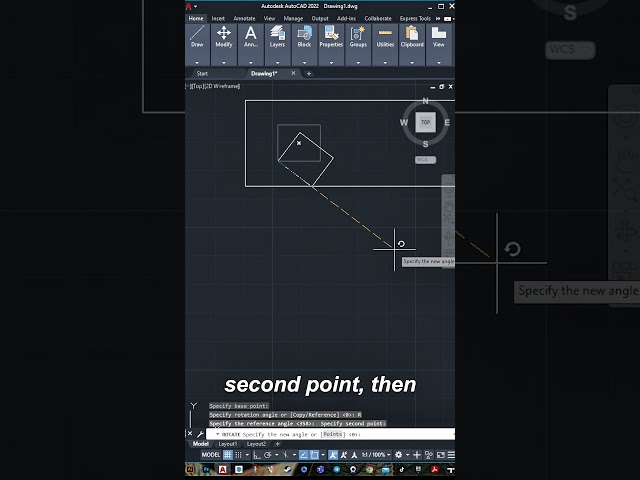
Task: Open the Groups panel icon
Action: tap(358, 33)
